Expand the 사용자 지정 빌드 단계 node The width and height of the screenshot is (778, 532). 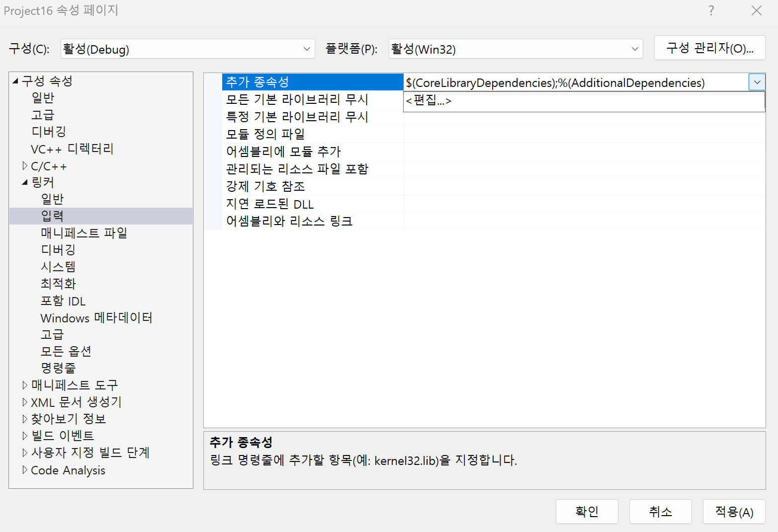pos(25,453)
